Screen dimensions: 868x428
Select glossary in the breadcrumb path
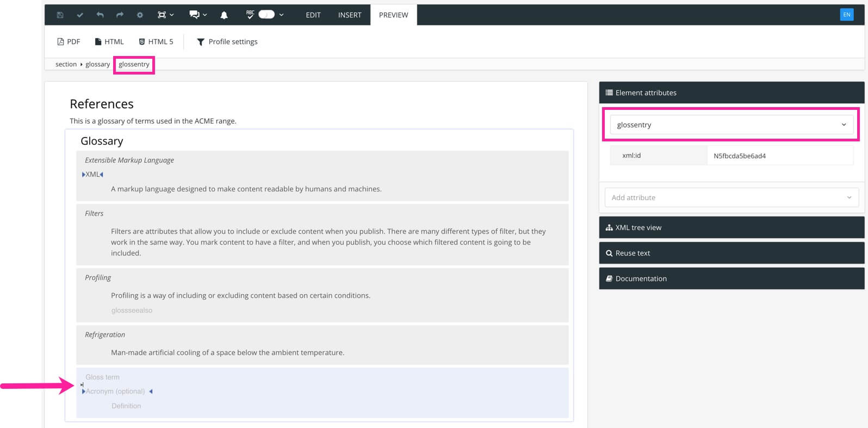[x=97, y=64]
